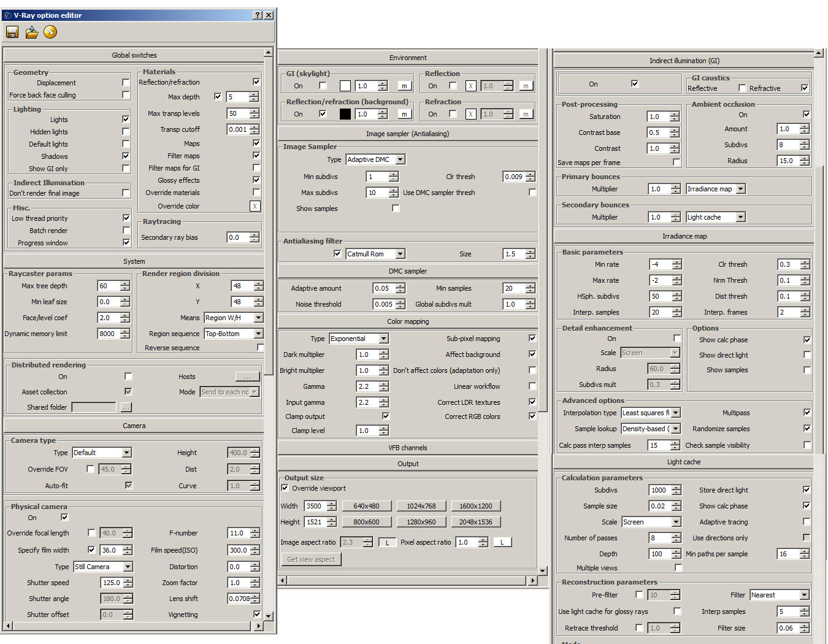The image size is (828, 644).
Task: Click the 640x480 output size preset button
Action: [366, 506]
